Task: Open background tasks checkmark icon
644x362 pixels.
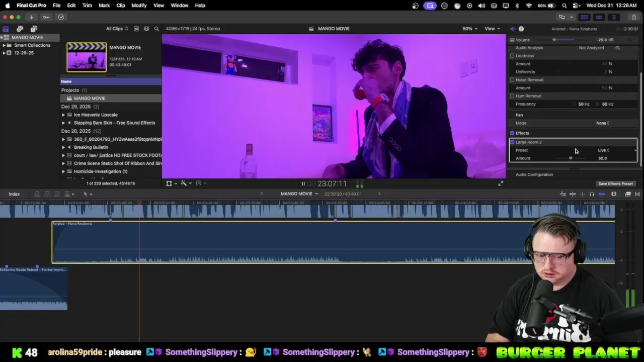Action: [61, 17]
